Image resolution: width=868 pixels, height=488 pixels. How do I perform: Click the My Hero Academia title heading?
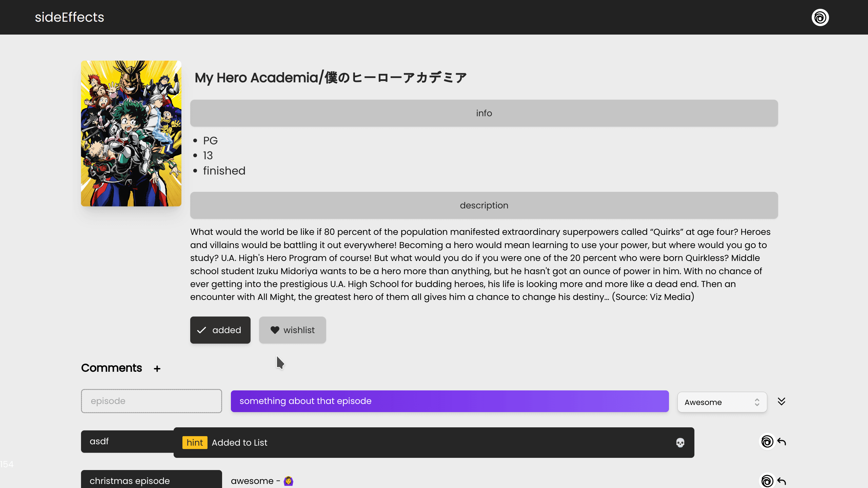click(331, 78)
